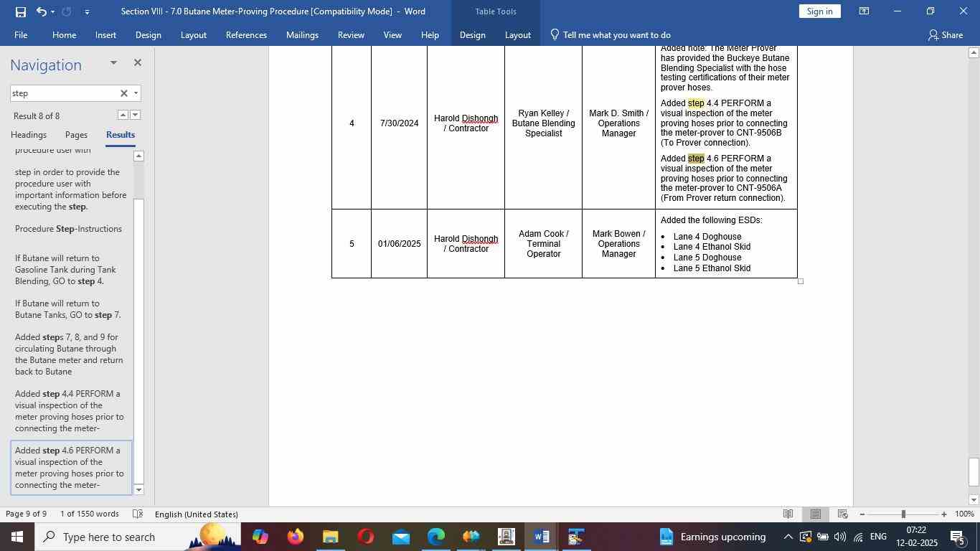
Task: Switch to the Home tab
Action: coord(64,34)
